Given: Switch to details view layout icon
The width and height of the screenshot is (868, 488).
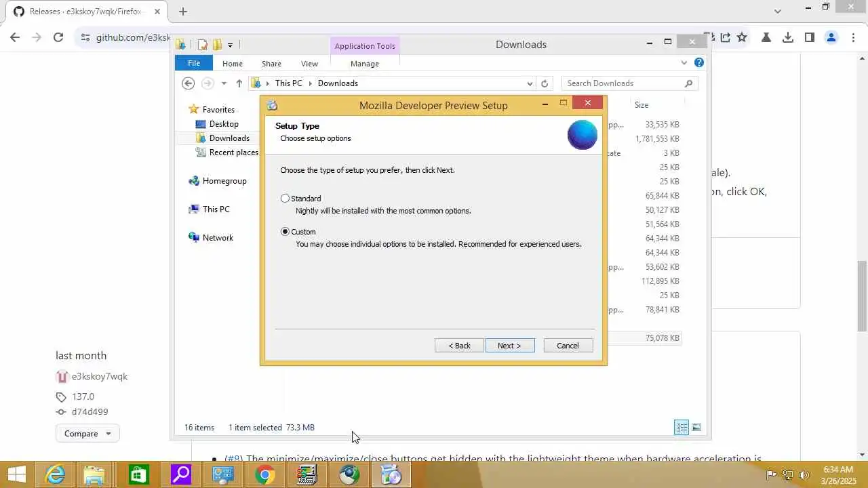Looking at the screenshot, I should coord(682,427).
